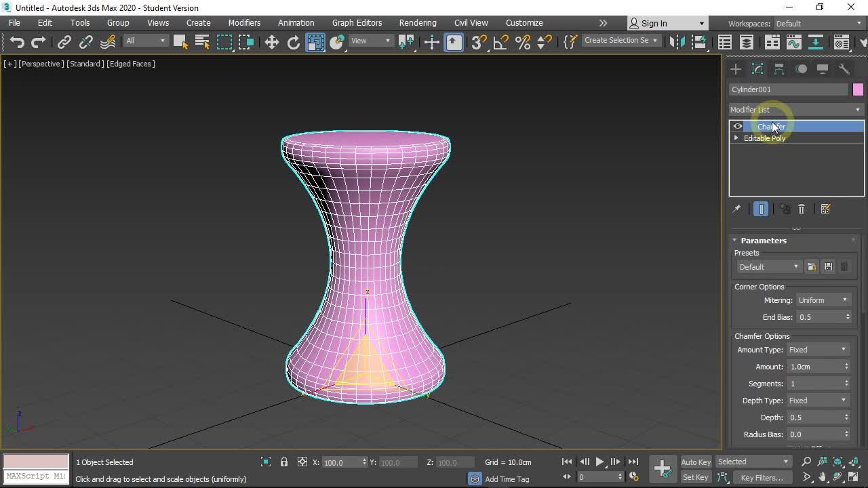Toggle the selection lock padlock
The image size is (868, 488).
(x=284, y=462)
